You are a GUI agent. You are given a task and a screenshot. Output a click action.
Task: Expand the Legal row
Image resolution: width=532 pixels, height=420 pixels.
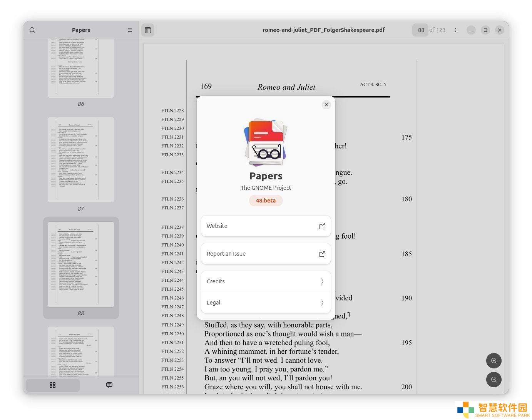coord(266,303)
